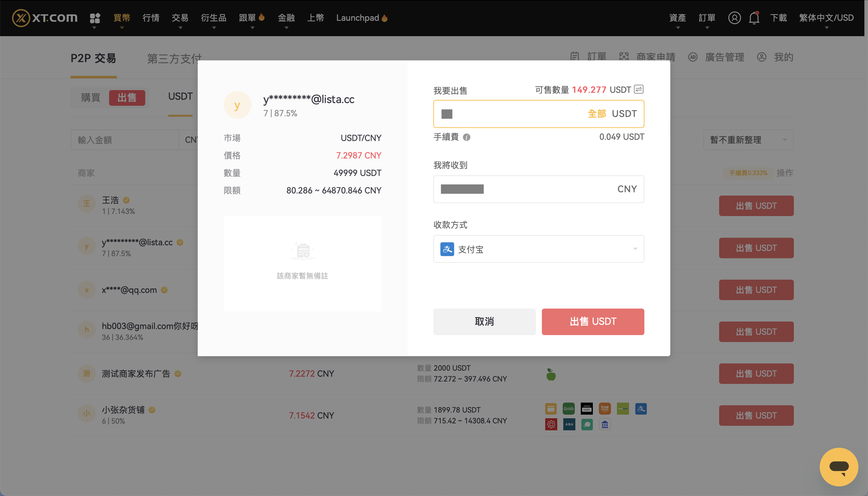Click the 商家申請 merchant application icon

(x=624, y=57)
